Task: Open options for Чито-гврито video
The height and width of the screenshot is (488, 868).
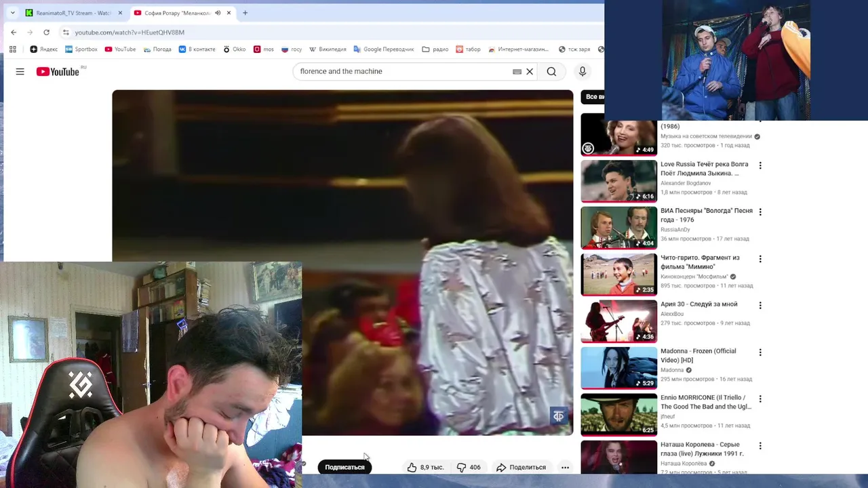Action: tap(760, 259)
